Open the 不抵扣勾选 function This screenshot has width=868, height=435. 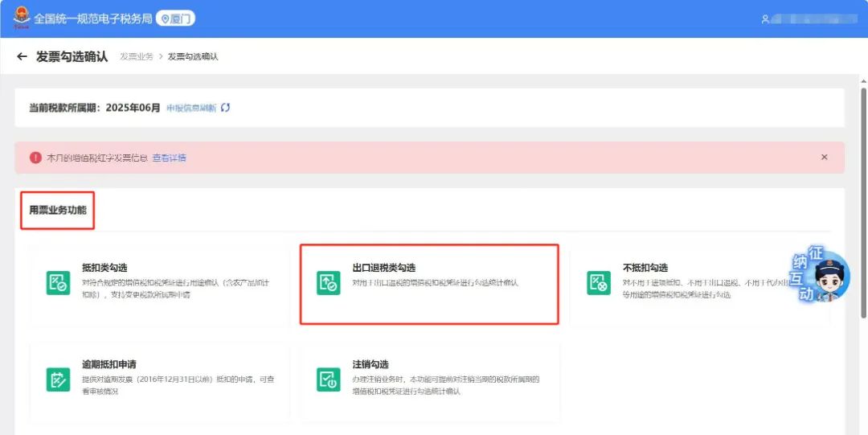tap(645, 268)
